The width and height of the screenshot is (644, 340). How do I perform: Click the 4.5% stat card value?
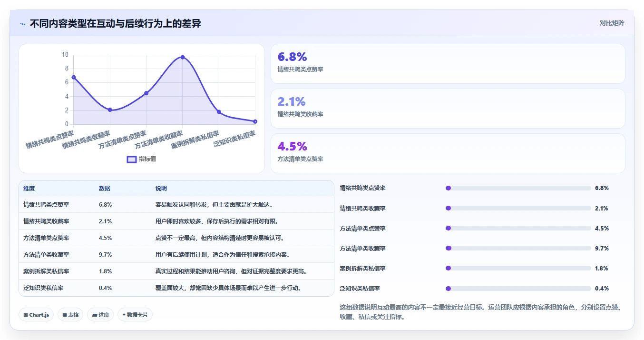point(292,146)
